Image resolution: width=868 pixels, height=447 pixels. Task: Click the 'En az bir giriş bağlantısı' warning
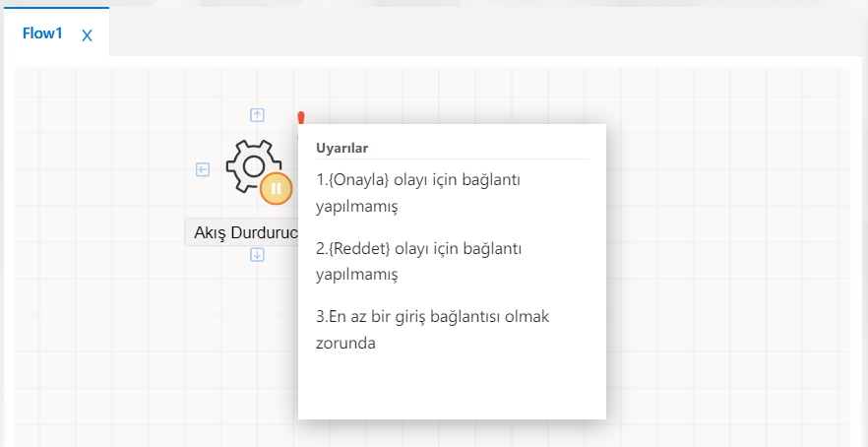[x=432, y=330]
